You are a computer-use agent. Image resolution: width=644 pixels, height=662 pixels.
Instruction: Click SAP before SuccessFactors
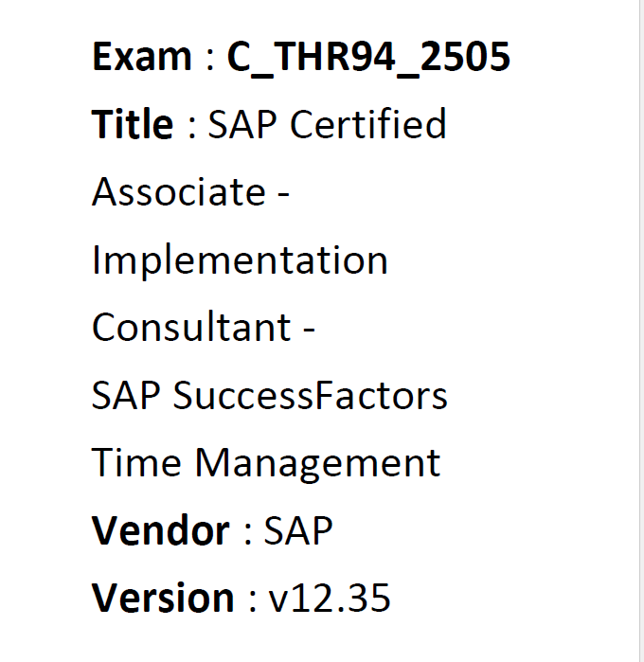[126, 395]
